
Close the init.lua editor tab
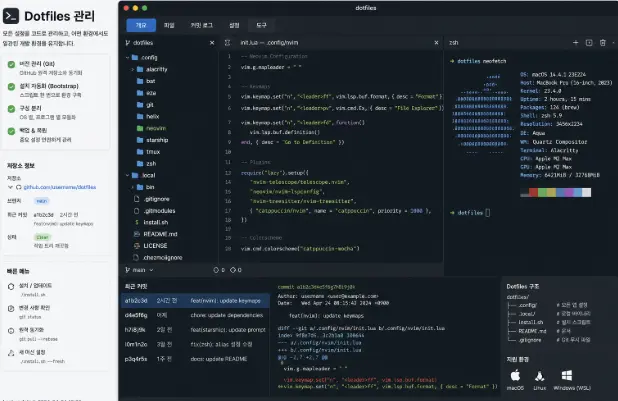coord(436,43)
